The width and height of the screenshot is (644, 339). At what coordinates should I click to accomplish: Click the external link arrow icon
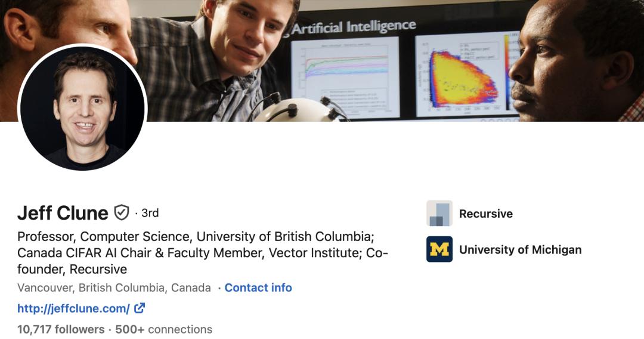(x=139, y=308)
